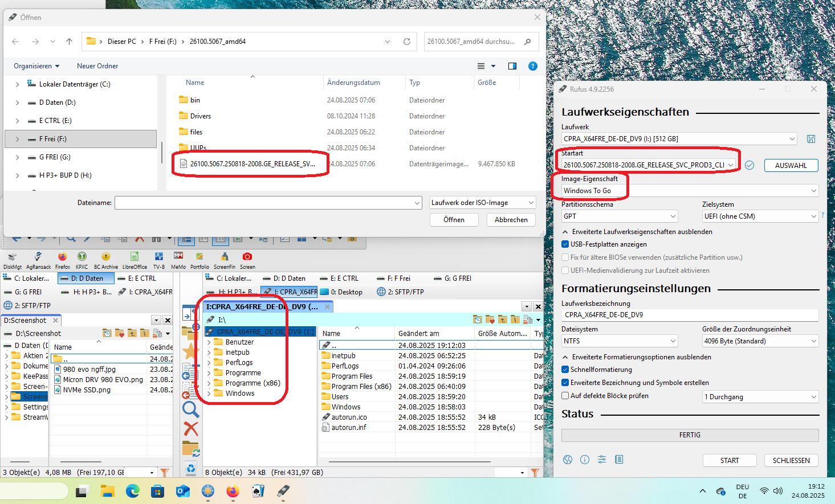The width and height of the screenshot is (835, 504).
Task: Click the Laufwerksbezeichnung text field
Action: pyautogui.click(x=690, y=315)
